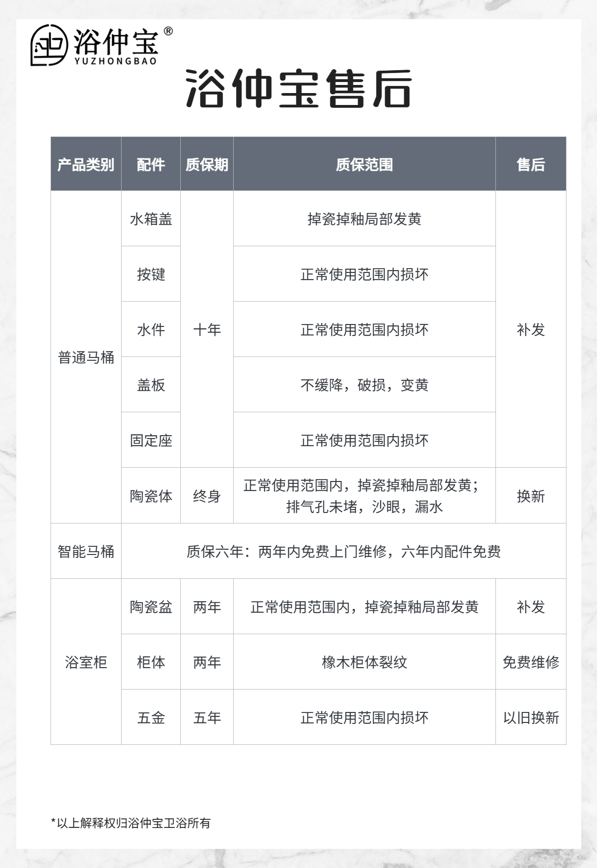Select the 盖板 part cell
Image resolution: width=597 pixels, height=868 pixels.
pos(151,385)
